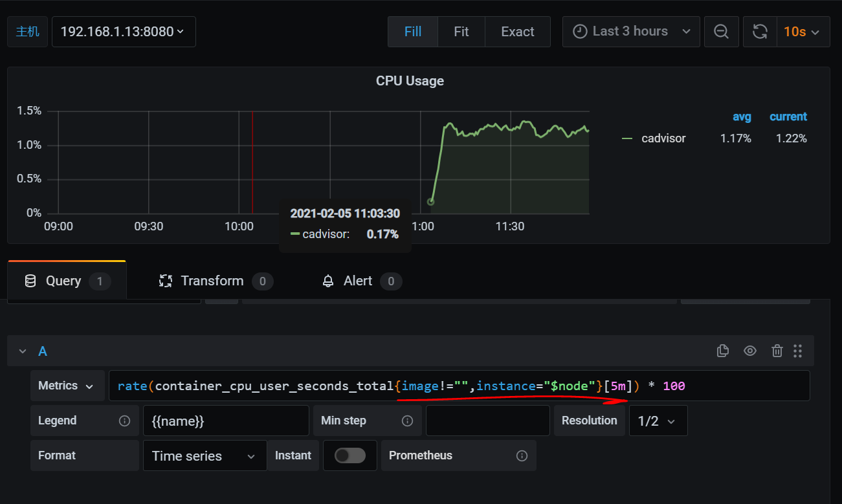Open the Last 3 hours time picker

point(631,32)
